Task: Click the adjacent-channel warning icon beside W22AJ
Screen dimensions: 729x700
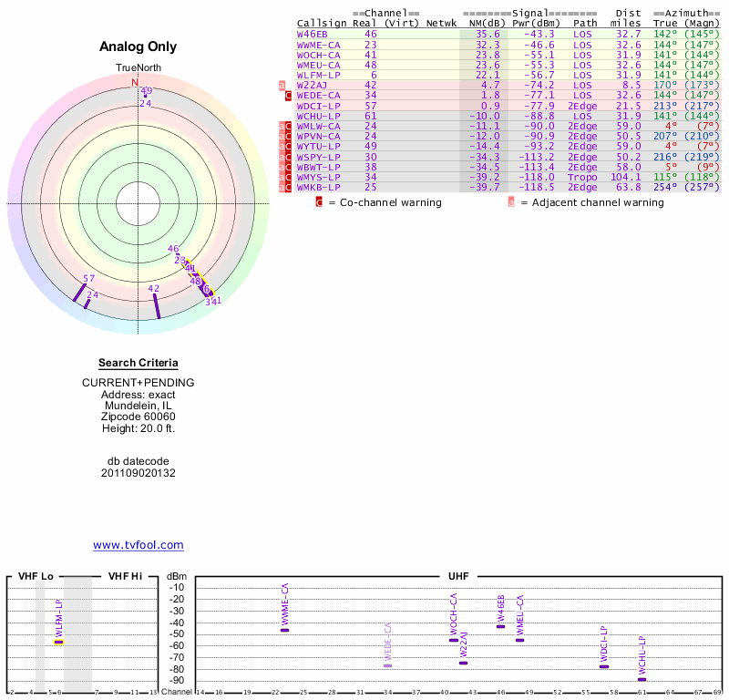Action: click(282, 85)
